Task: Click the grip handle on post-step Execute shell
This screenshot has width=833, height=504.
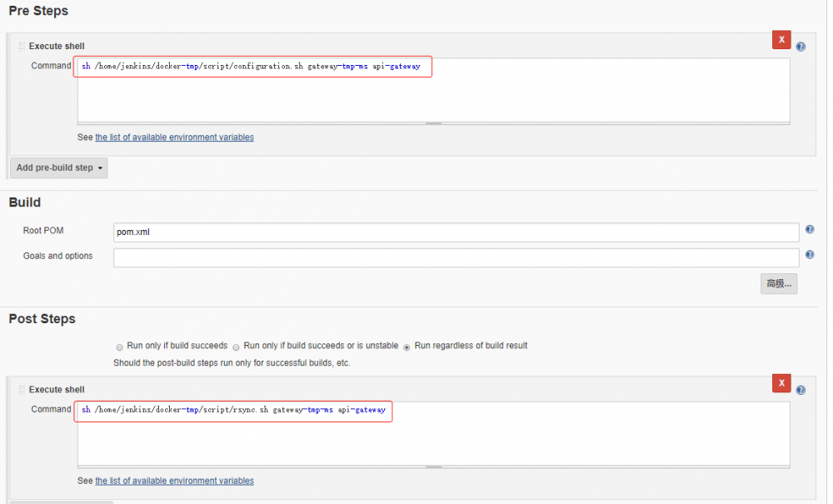Action: 21,389
